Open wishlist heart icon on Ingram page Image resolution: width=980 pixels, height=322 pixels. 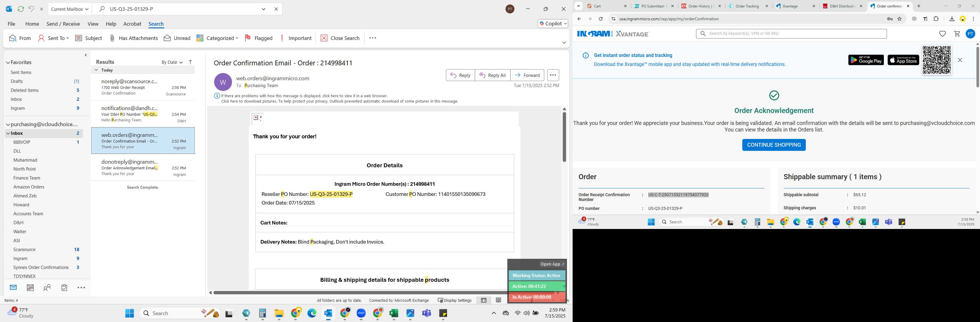coord(942,34)
